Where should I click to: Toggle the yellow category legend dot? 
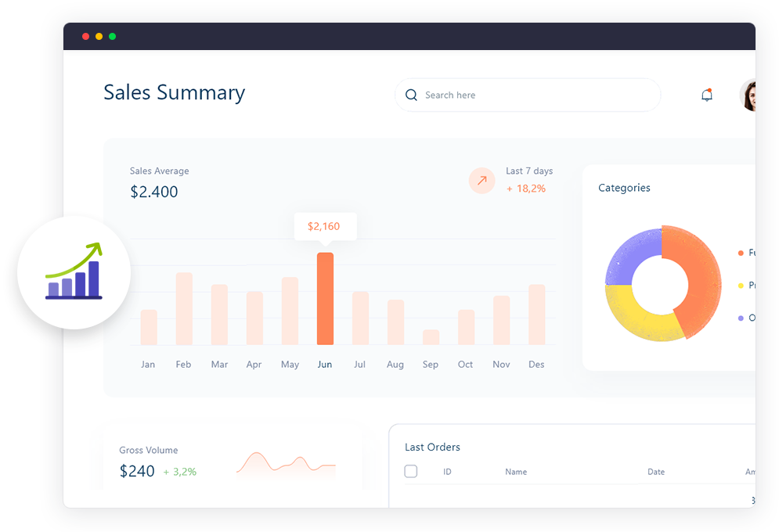pos(740,285)
